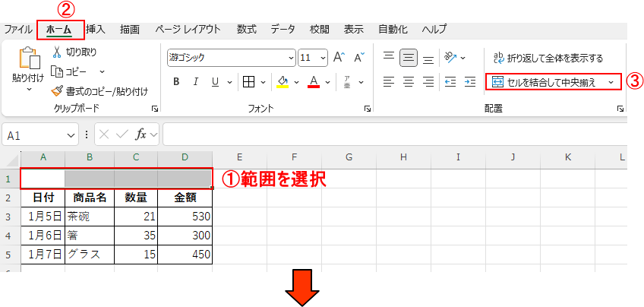Viewport: 644px width, 307px height.
Task: Click the text orientation icon
Action: tap(450, 58)
